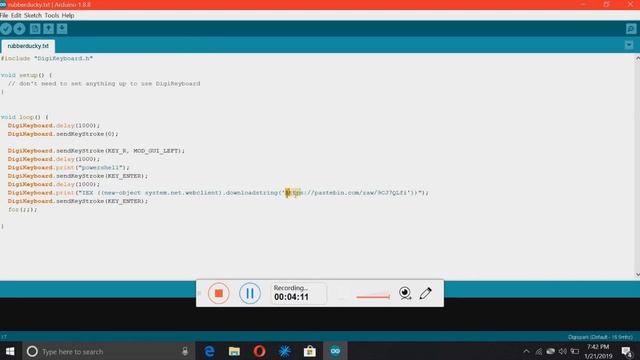
Task: Click the editor scroll up arrow
Action: click(x=637, y=58)
